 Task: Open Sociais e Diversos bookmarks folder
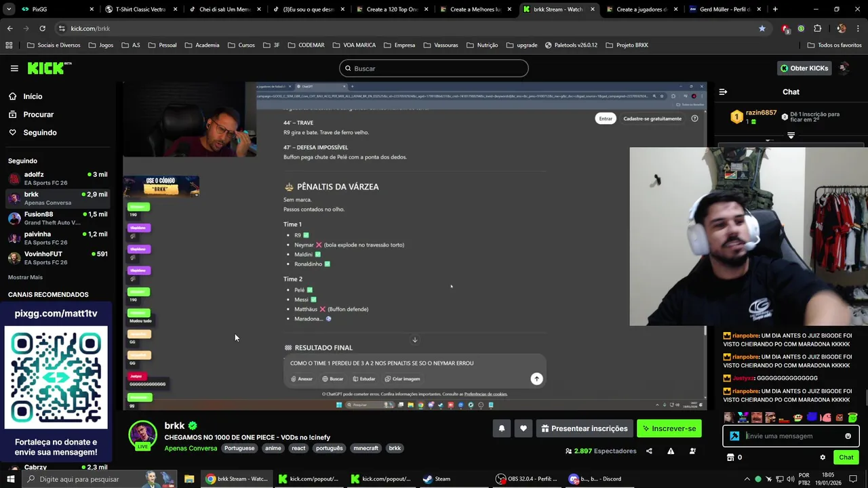coord(54,45)
